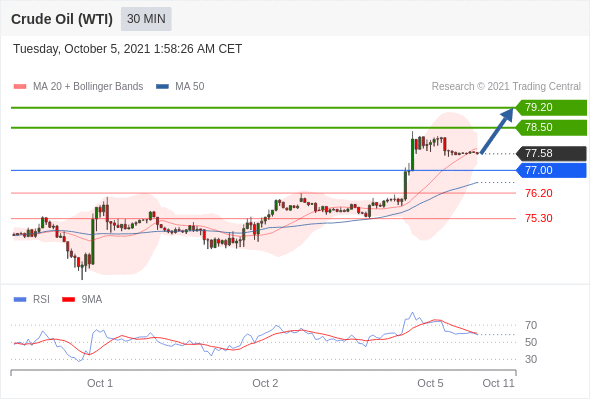Click the RSI 70 level axis label

(531, 325)
